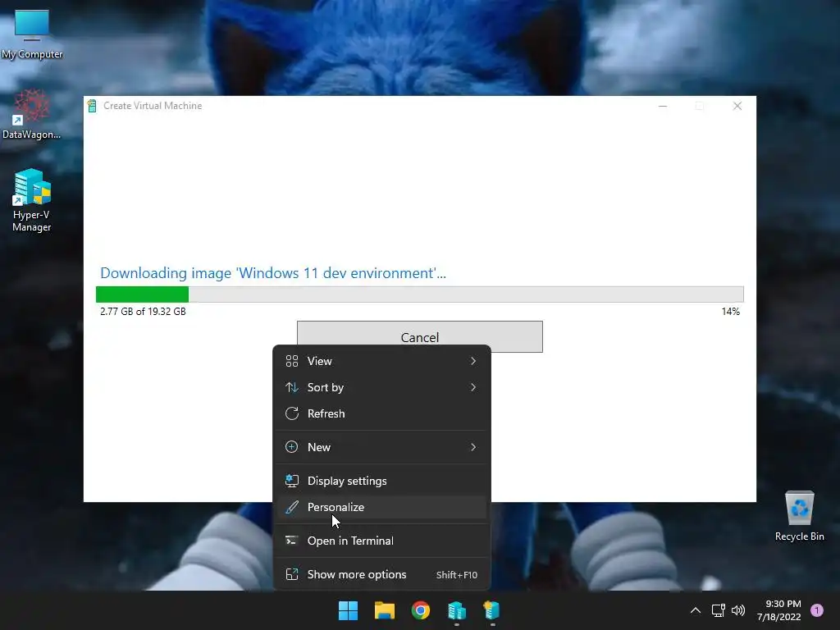
Task: Open the My Computer desktop icon
Action: tap(32, 34)
